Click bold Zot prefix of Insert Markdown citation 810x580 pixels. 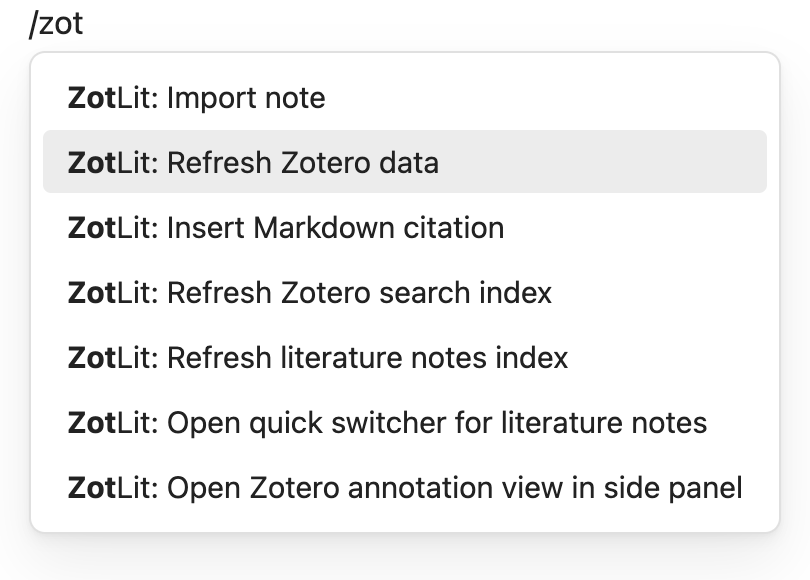pos(91,228)
